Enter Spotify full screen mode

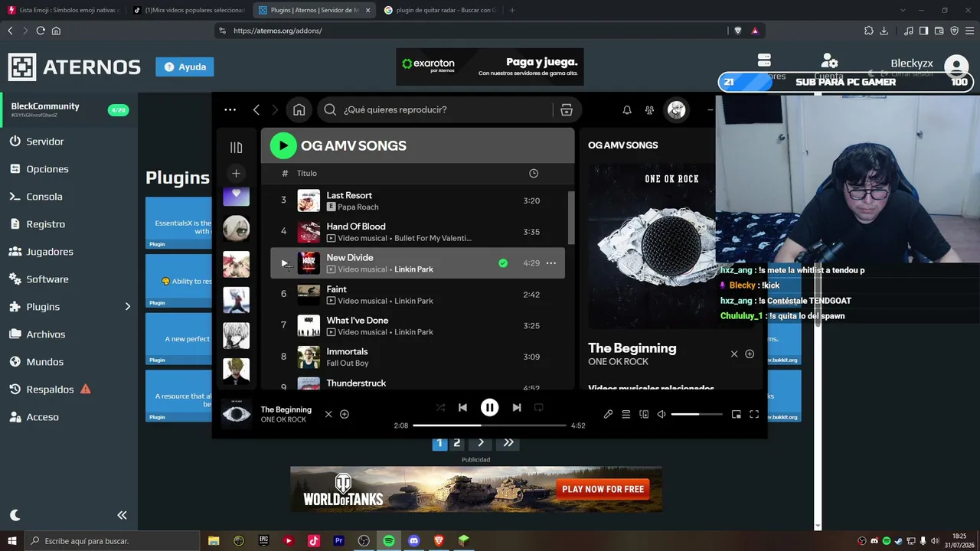point(754,414)
